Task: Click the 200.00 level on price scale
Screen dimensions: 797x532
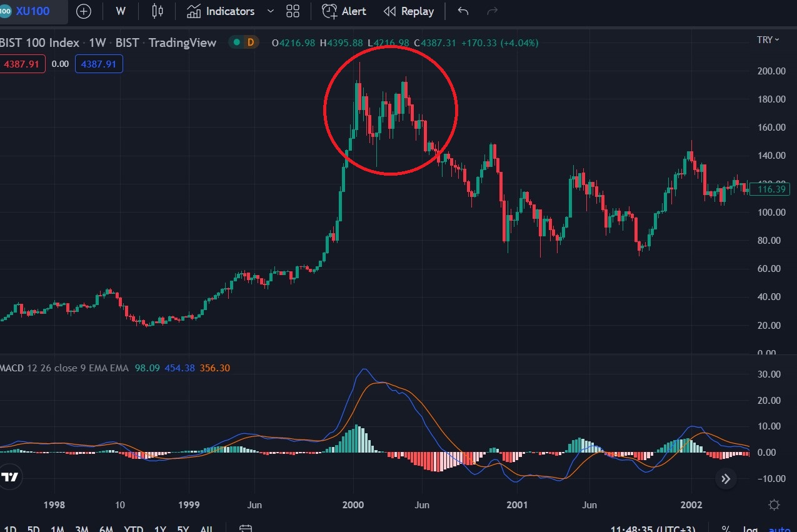Action: click(771, 71)
